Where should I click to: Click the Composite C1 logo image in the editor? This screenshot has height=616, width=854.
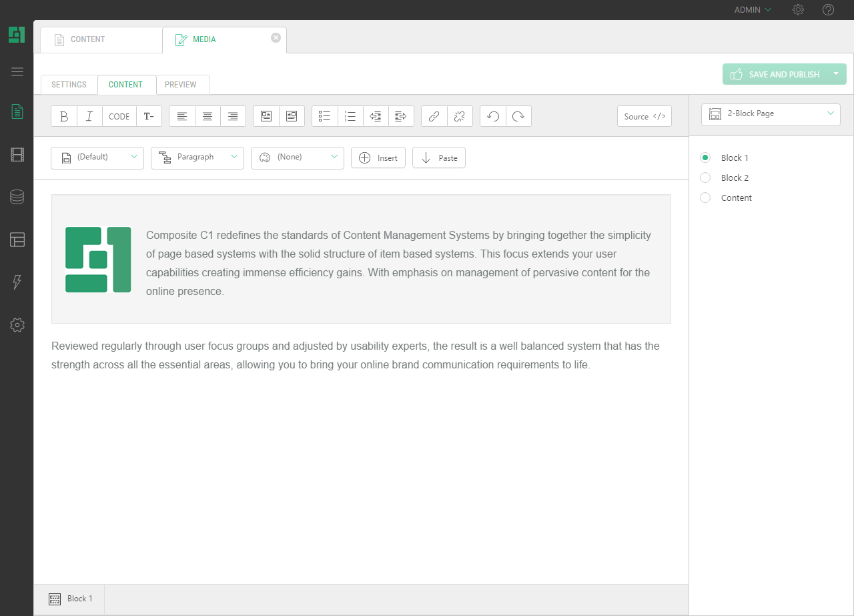pos(98,260)
